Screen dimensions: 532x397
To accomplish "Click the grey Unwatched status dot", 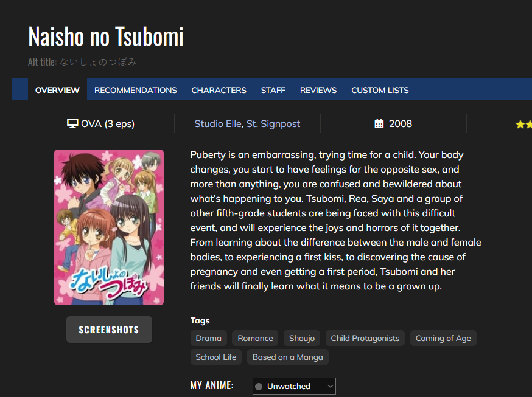I will click(259, 387).
